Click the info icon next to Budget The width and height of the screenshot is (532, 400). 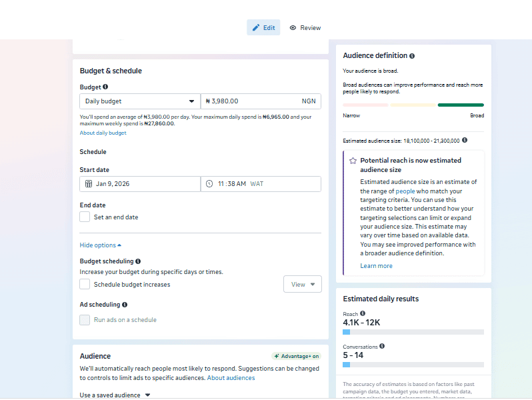(105, 87)
